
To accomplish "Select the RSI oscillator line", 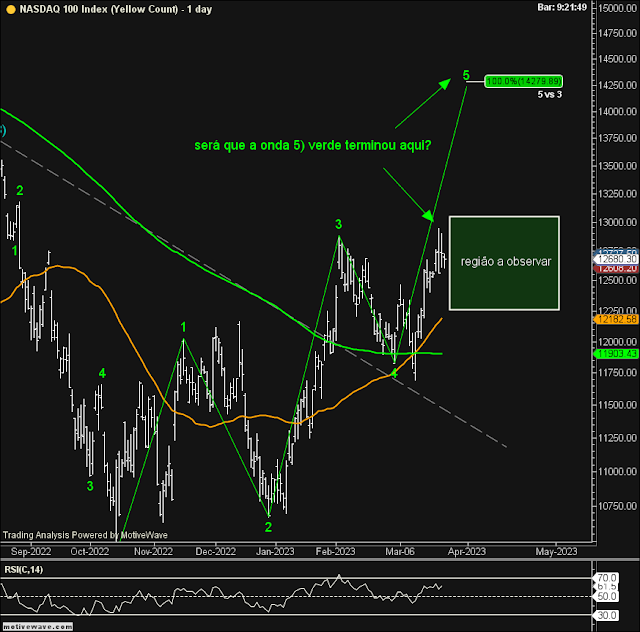I will click(x=220, y=591).
